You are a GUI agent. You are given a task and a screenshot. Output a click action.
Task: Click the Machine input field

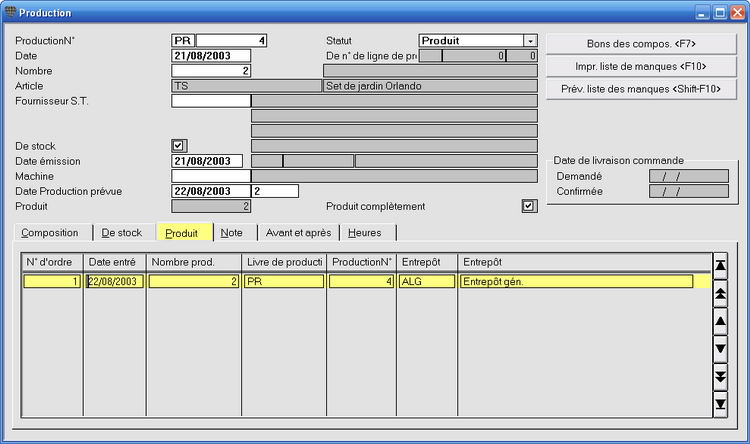[211, 176]
